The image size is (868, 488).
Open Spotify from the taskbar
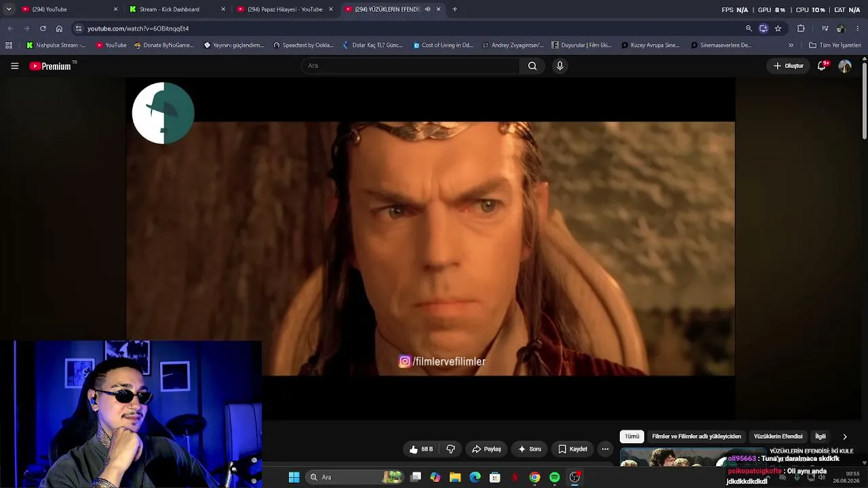[555, 477]
